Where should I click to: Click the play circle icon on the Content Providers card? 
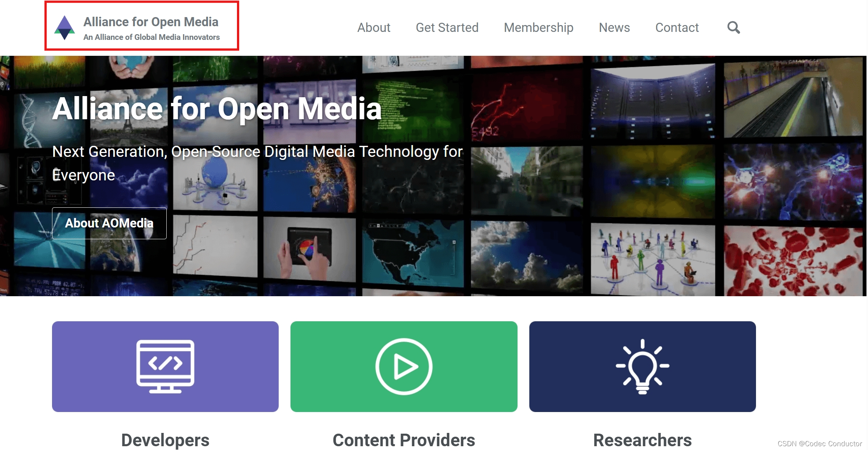404,366
